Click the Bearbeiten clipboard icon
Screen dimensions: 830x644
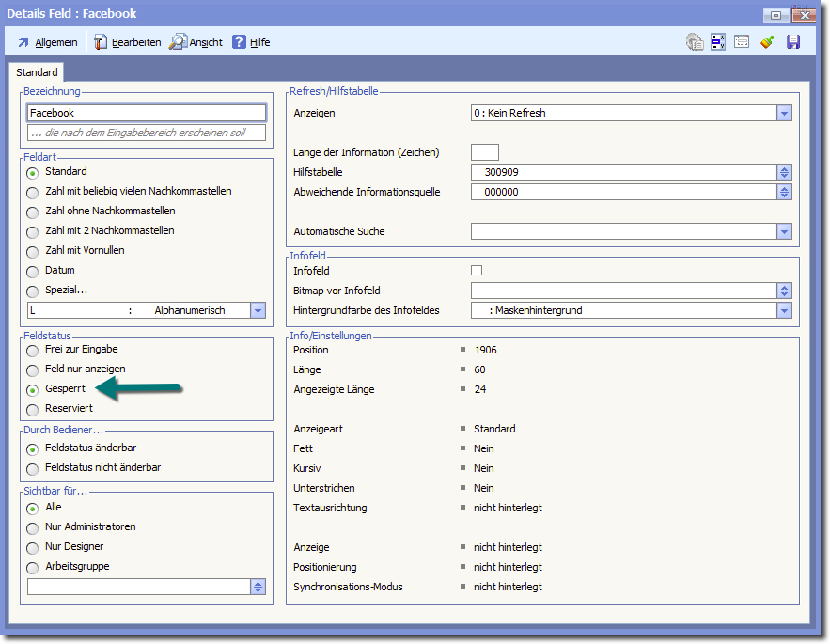tap(101, 42)
